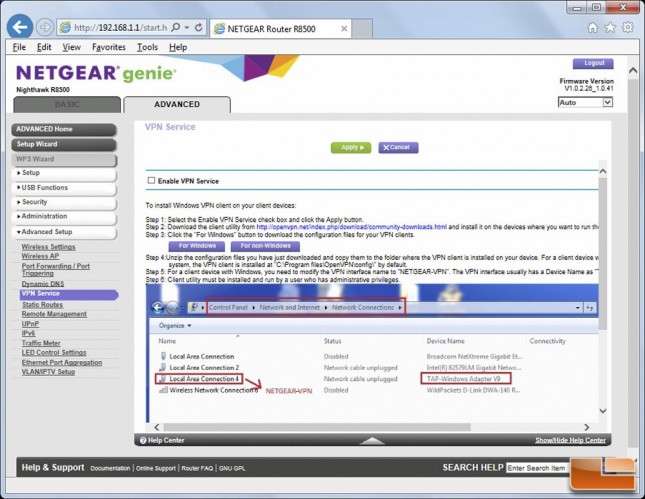
Task: Open the UPnP settings link
Action: click(x=30, y=324)
